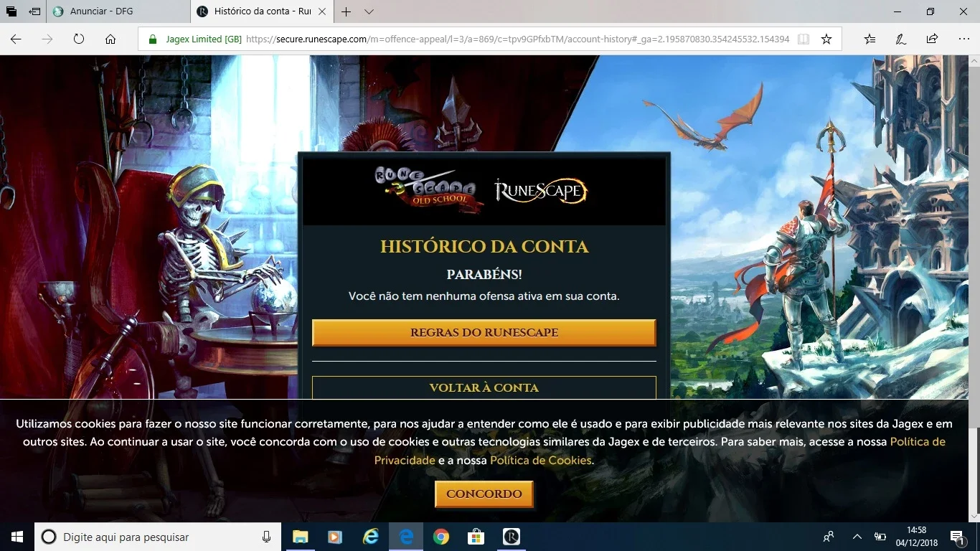Image resolution: width=980 pixels, height=551 pixels.
Task: Accept cookies with CONCORDO button
Action: click(x=484, y=494)
